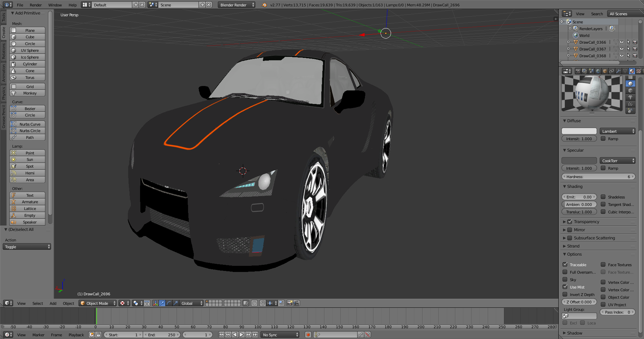Open the Window menu
The image size is (644, 339).
(55, 5)
